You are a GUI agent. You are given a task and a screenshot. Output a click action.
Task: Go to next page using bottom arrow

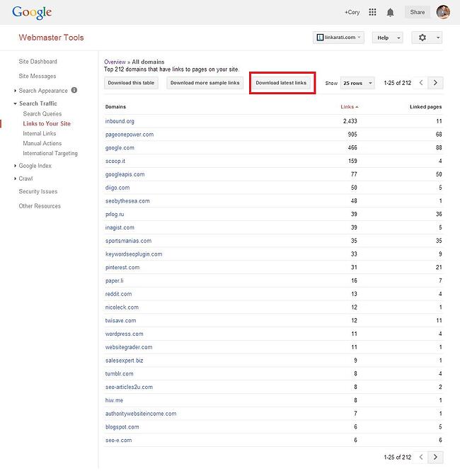(435, 457)
